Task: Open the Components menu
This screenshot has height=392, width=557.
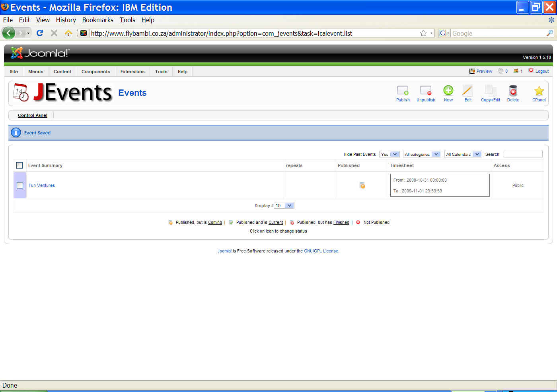Action: pyautogui.click(x=95, y=72)
